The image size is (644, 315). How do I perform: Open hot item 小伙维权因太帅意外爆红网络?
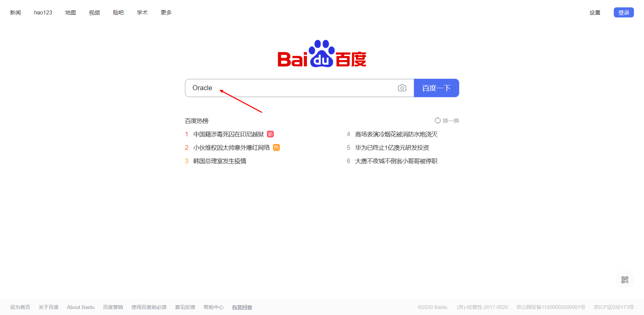point(231,147)
